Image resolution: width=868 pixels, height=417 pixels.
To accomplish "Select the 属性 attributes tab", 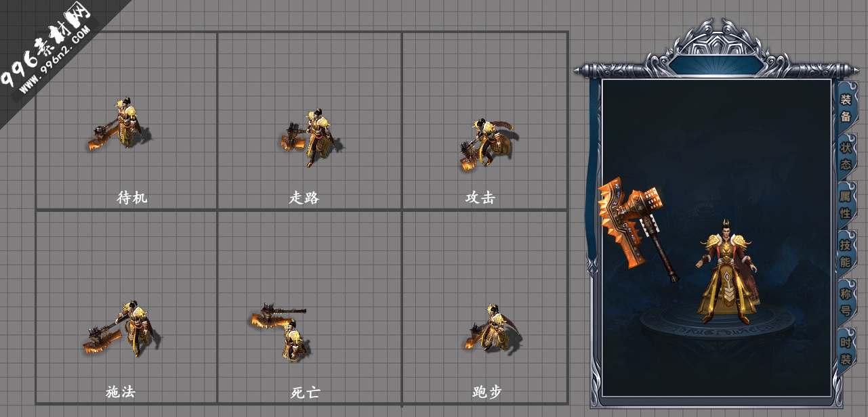I will [846, 204].
